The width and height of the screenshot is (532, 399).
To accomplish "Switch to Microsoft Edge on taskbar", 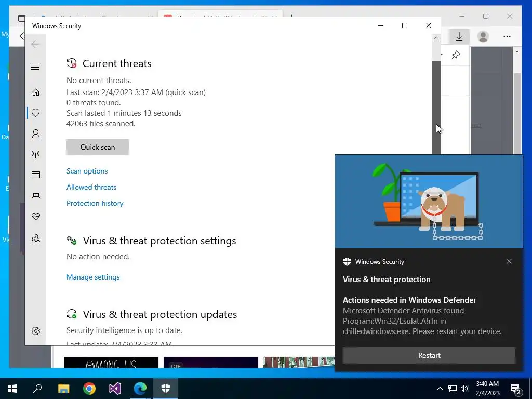I will 140,389.
